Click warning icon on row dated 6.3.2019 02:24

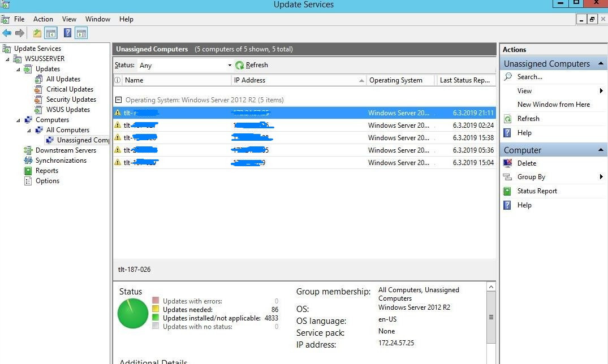(118, 125)
